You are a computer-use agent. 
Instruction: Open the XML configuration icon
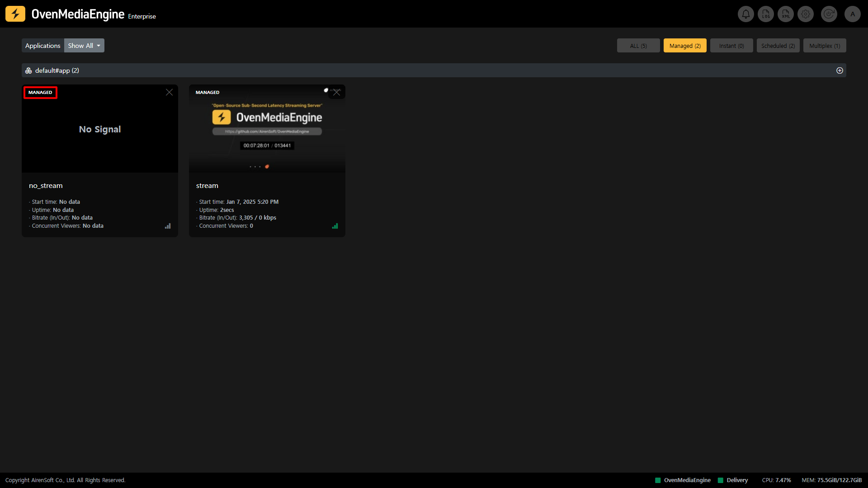click(x=786, y=14)
